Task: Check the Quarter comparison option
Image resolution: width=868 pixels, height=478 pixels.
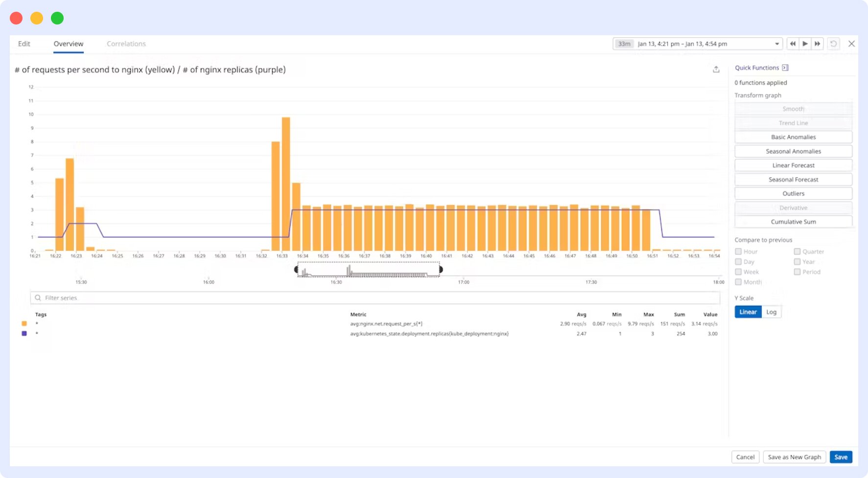Action: point(797,251)
